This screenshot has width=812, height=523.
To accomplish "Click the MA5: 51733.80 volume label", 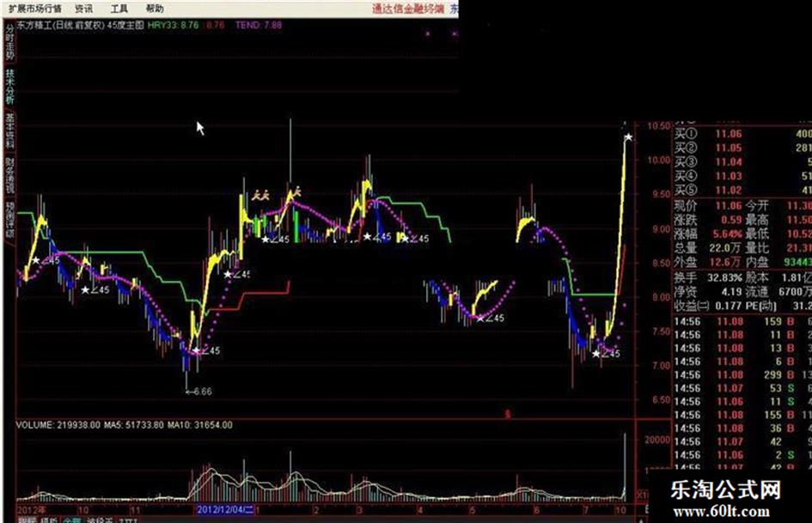I will pyautogui.click(x=133, y=425).
